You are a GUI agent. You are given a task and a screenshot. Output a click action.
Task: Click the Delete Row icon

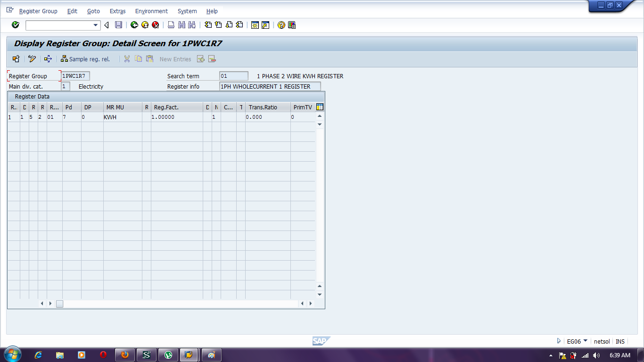[212, 59]
